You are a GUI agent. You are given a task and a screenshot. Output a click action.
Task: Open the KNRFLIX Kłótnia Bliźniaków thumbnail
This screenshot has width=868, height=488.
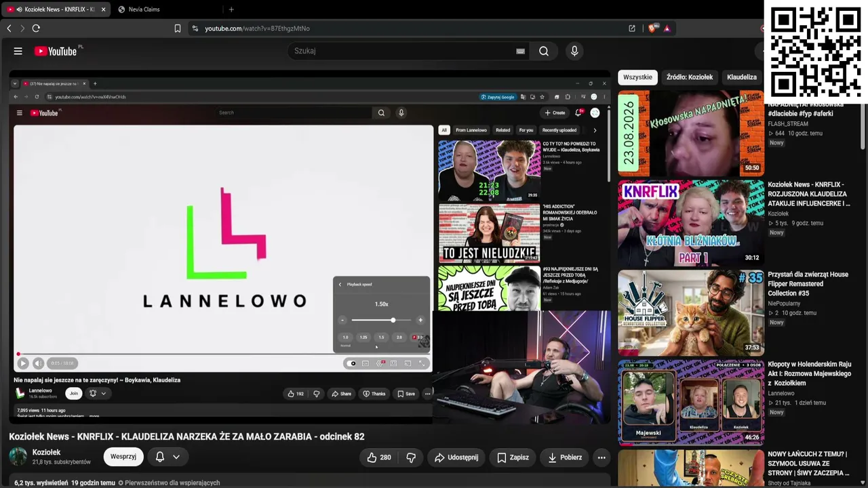[x=691, y=224]
